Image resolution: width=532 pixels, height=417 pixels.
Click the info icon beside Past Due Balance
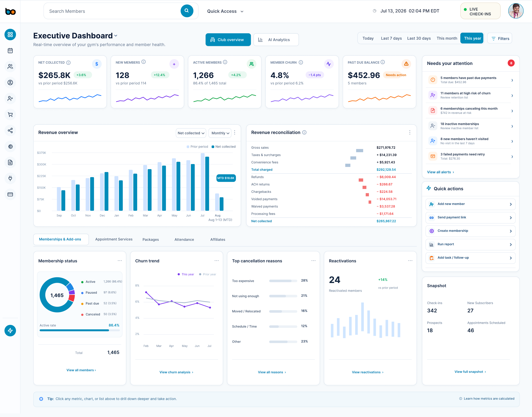point(383,62)
